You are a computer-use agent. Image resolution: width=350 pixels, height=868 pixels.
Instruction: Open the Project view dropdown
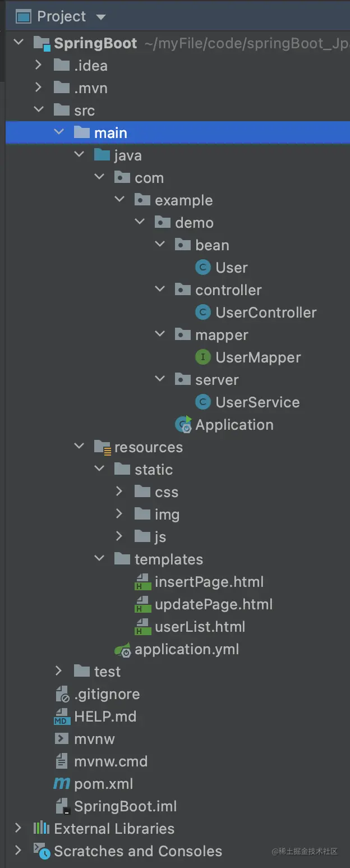pos(101,17)
